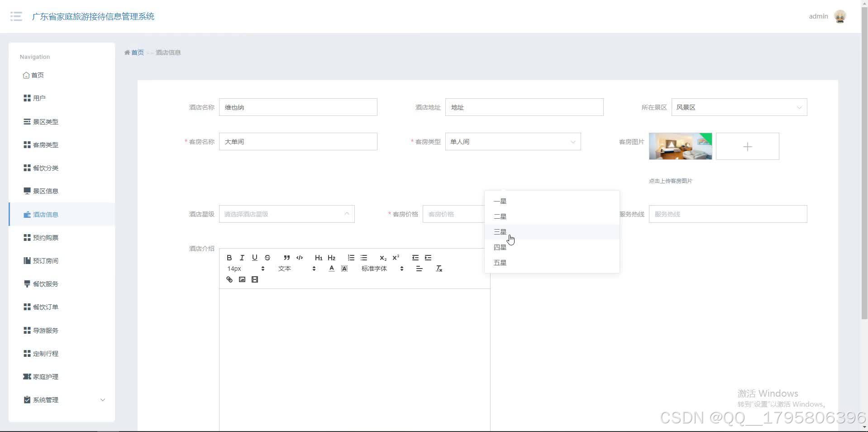Decrease the text indent

pyautogui.click(x=415, y=258)
